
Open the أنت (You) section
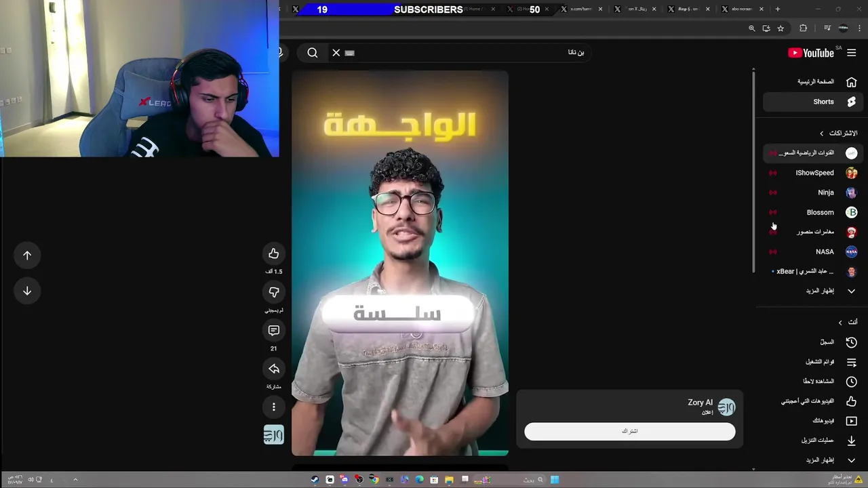848,322
